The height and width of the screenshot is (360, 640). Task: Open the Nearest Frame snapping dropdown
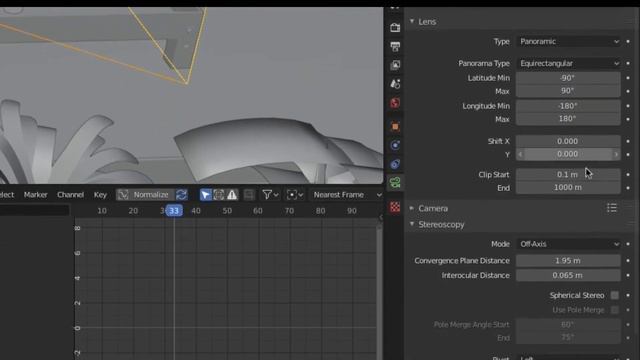(x=346, y=195)
